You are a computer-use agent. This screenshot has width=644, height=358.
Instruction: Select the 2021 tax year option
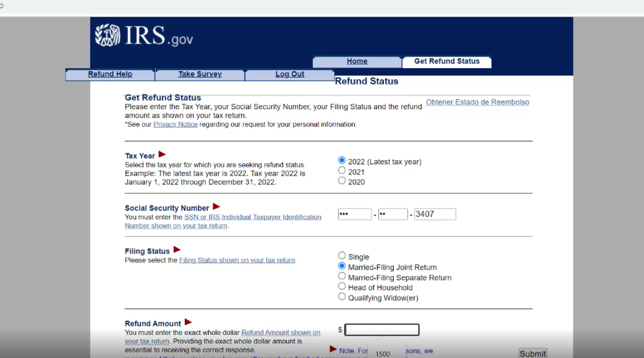[x=342, y=170]
